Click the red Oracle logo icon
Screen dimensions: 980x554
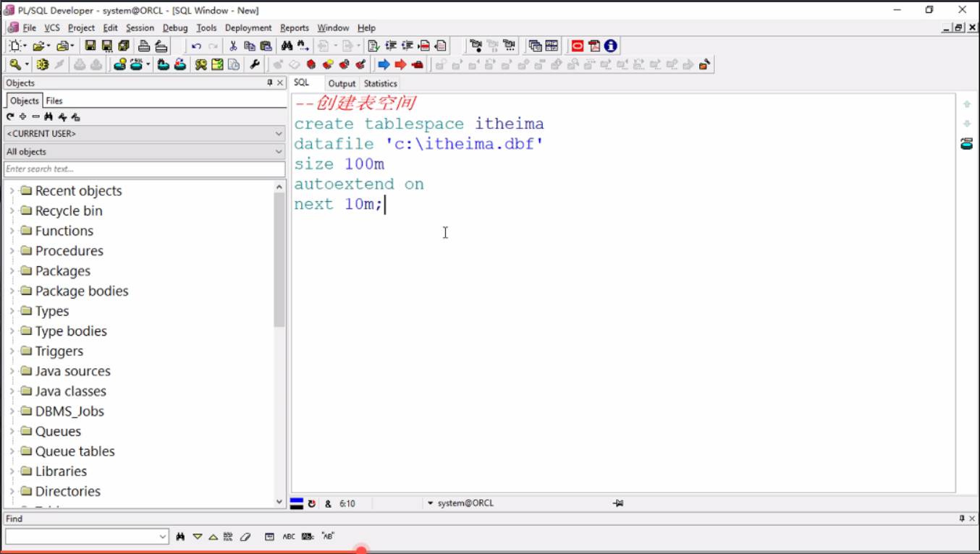(578, 46)
